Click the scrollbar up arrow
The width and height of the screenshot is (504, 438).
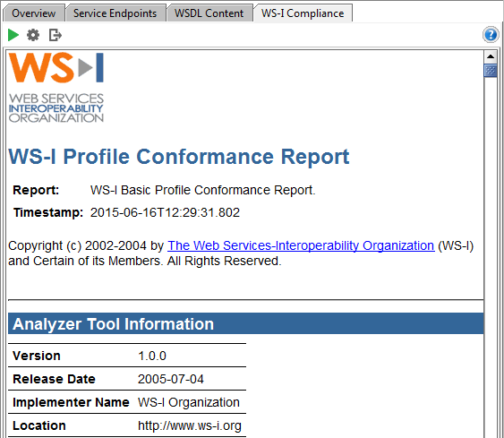[491, 57]
